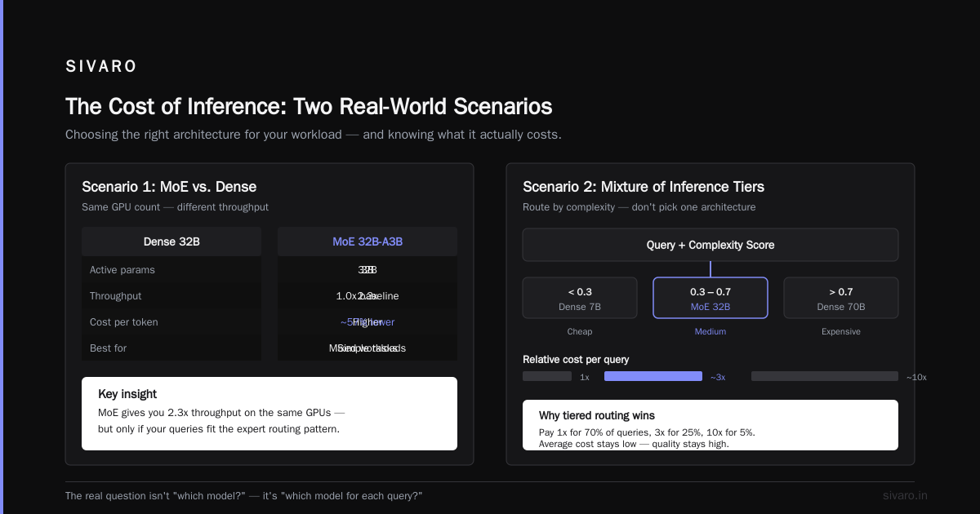Click the Expensive tier label
This screenshot has width=980, height=514.
point(841,332)
